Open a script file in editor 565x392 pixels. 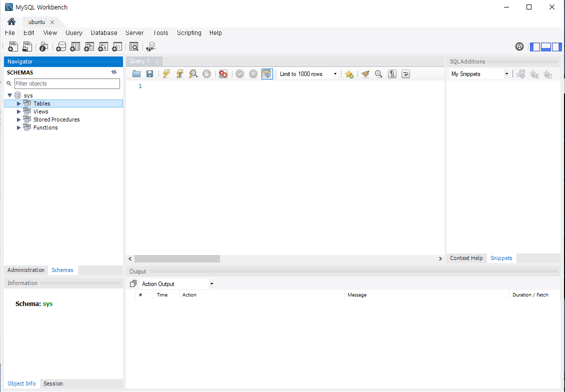coord(136,74)
